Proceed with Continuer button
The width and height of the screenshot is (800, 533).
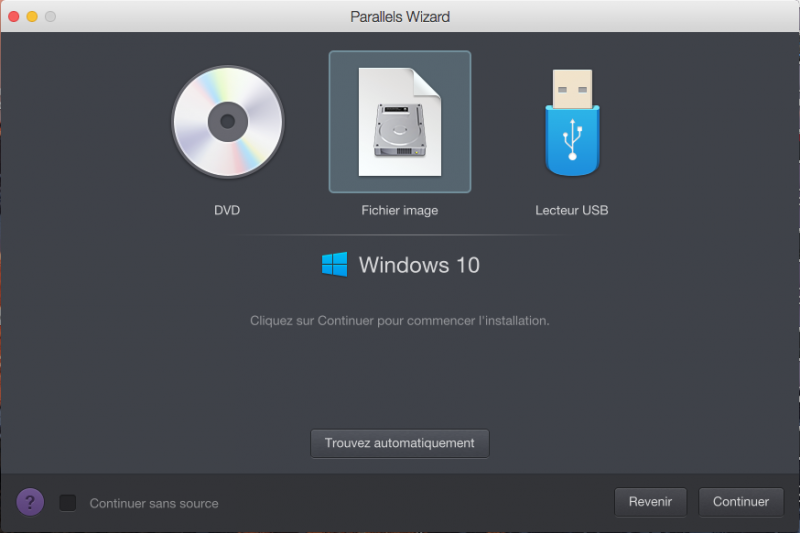click(x=741, y=502)
